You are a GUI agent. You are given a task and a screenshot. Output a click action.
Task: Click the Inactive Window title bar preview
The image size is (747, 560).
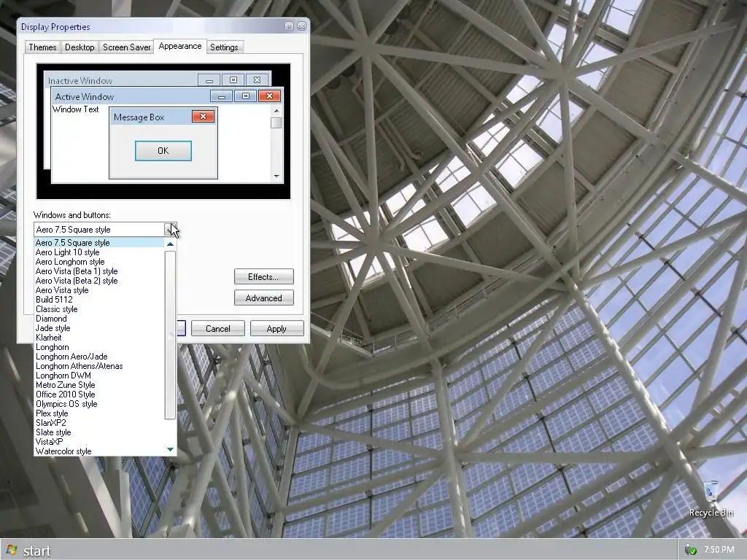coord(158,80)
